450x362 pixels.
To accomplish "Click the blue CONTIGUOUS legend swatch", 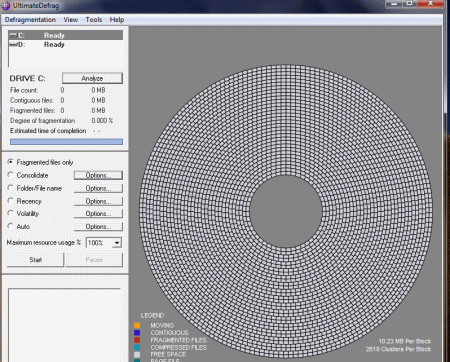I will (137, 333).
